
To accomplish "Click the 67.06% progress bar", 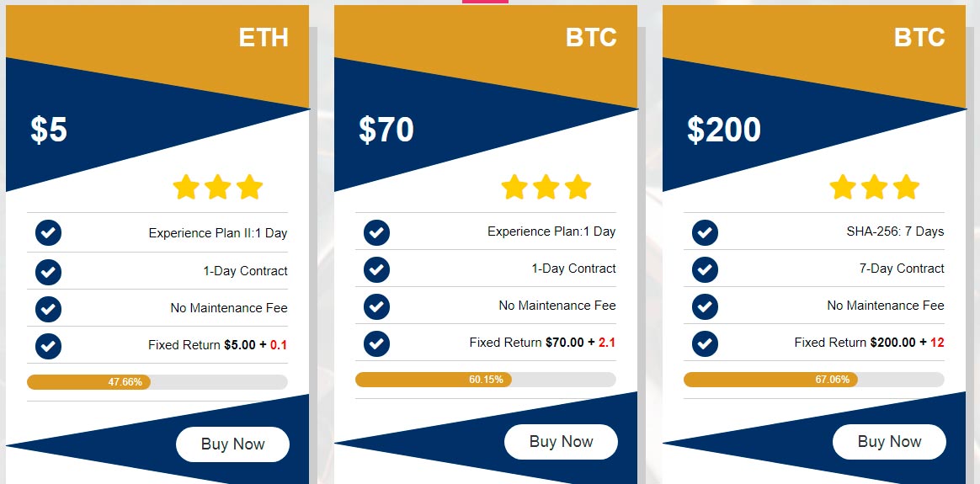I will click(814, 380).
